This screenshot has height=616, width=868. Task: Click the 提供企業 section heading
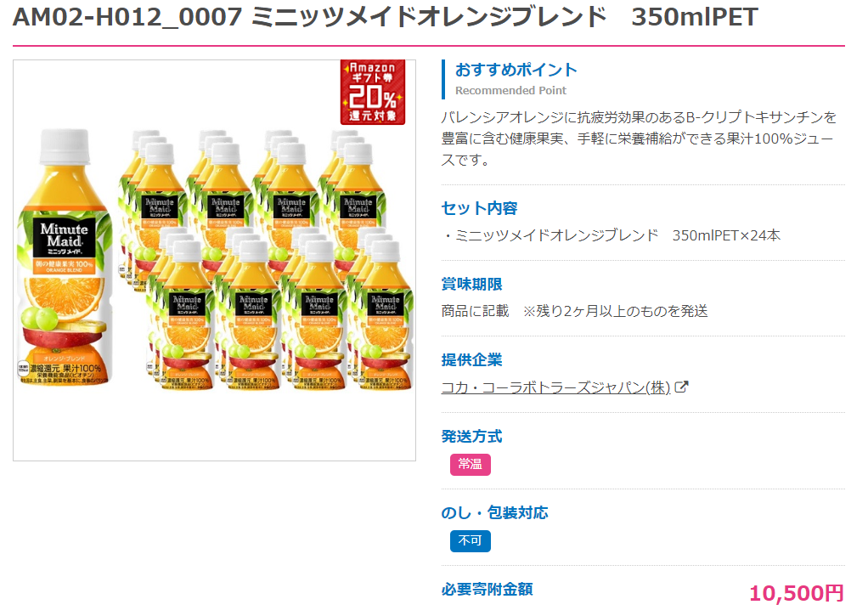click(471, 360)
